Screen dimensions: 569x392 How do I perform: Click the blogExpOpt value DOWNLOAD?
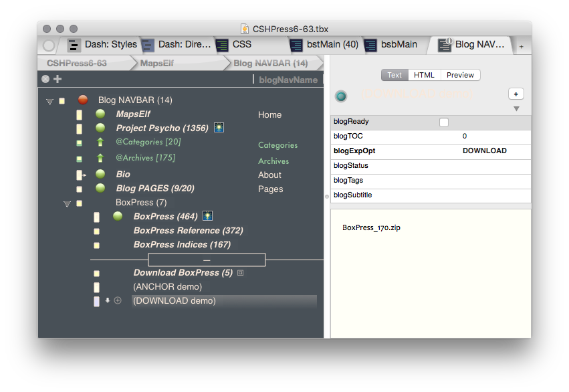point(485,151)
